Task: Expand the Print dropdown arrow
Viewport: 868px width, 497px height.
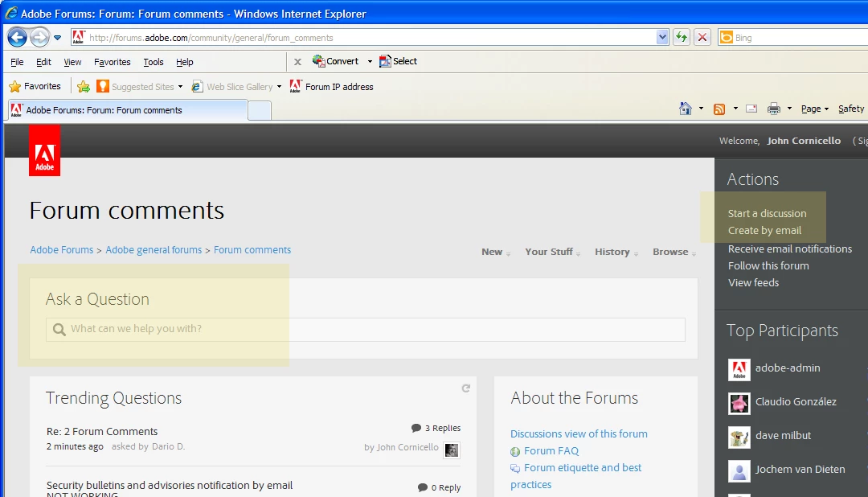Action: click(789, 109)
